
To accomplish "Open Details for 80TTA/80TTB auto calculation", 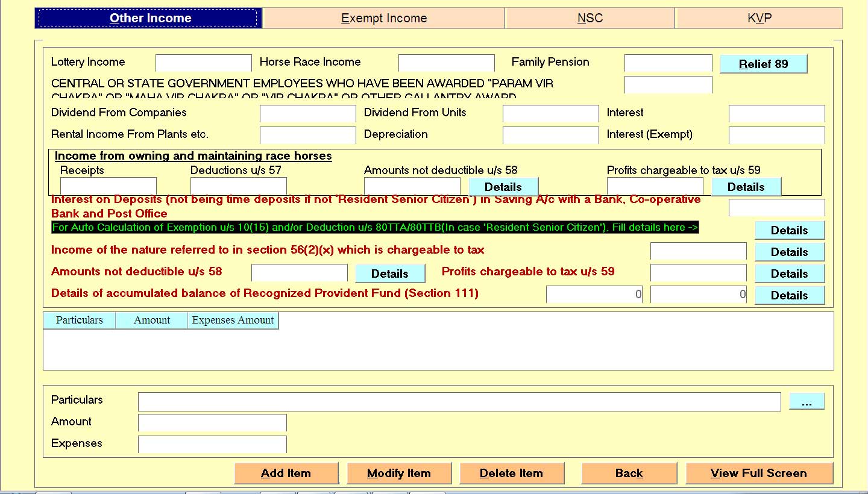I will (x=789, y=230).
